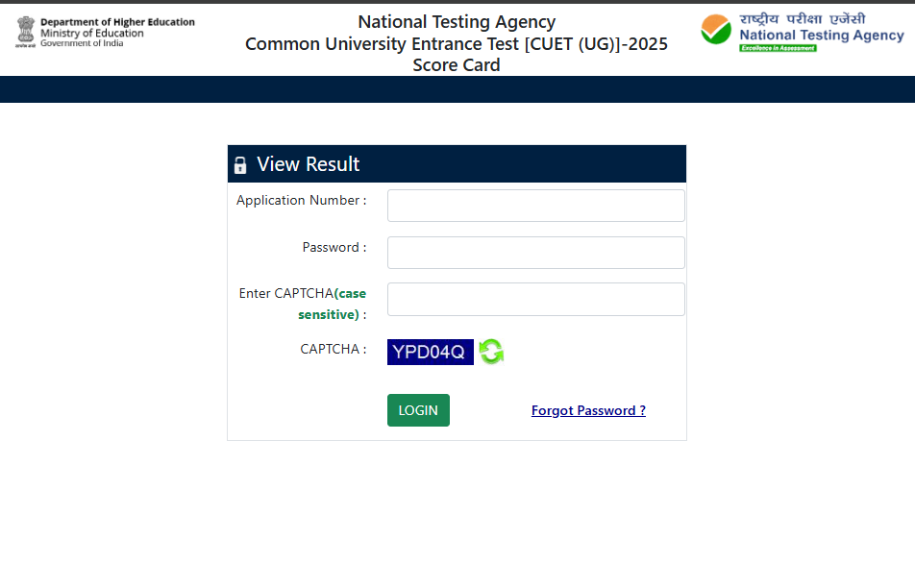
Task: Click the Hindi NTA name in the logo
Action: pyautogui.click(x=802, y=18)
